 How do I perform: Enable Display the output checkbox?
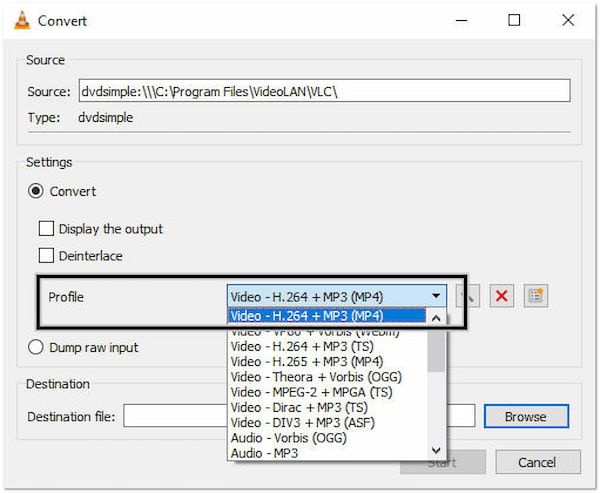point(46,229)
